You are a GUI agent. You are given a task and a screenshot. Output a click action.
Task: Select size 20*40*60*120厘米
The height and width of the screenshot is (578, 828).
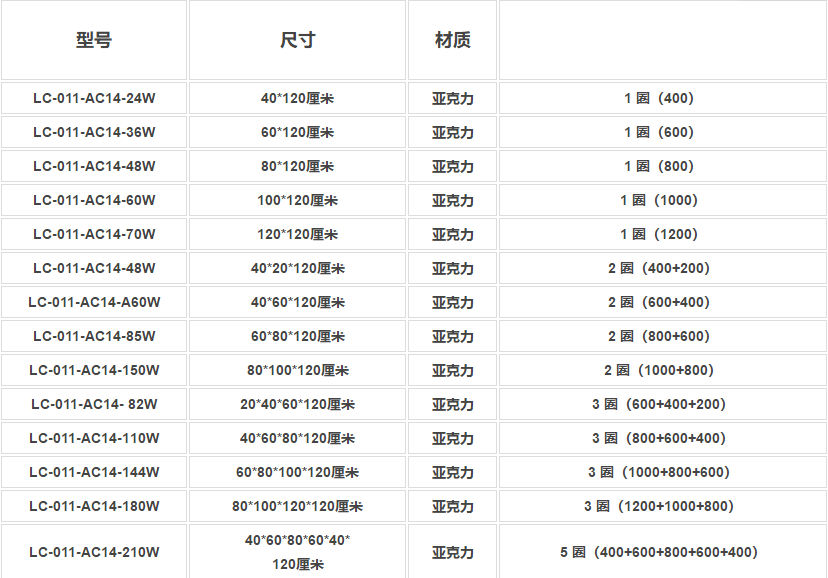point(297,404)
